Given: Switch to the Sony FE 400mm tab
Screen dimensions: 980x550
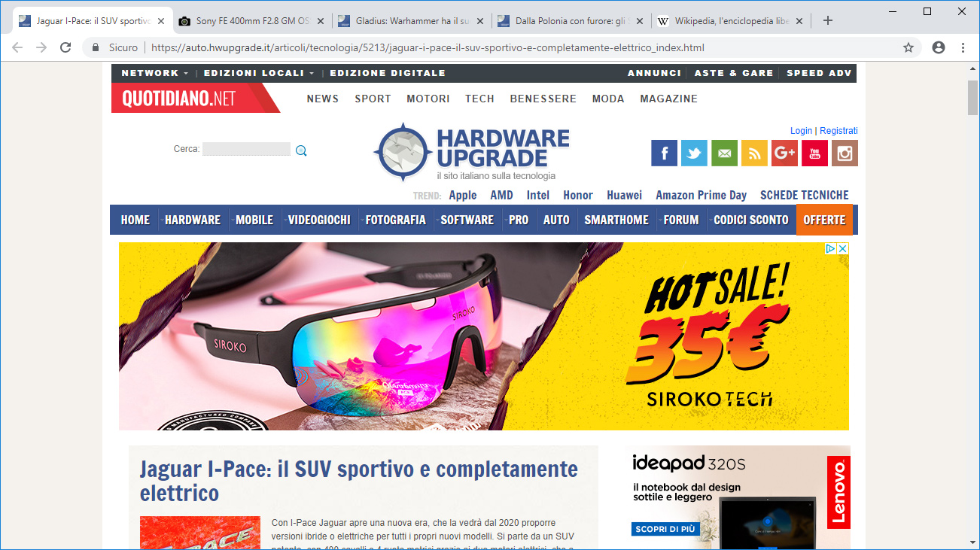Looking at the screenshot, I should 253,21.
